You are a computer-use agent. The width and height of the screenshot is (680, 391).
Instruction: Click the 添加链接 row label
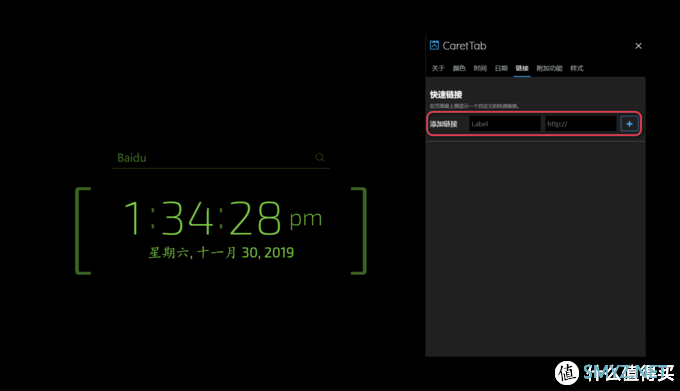tap(443, 124)
